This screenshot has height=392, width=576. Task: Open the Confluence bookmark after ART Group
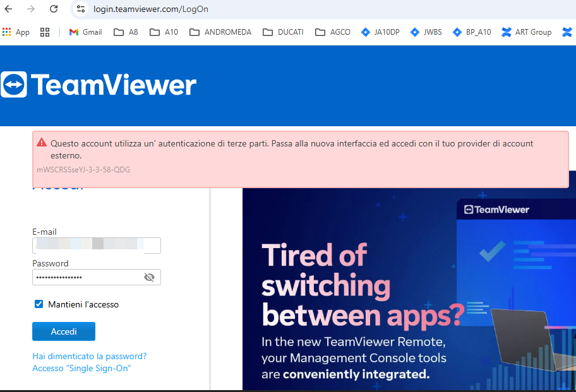click(x=567, y=32)
